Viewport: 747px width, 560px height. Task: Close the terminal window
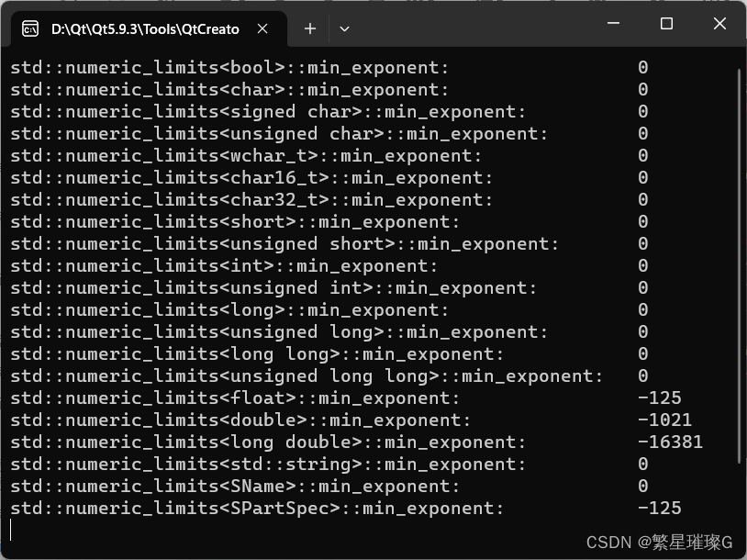[719, 24]
